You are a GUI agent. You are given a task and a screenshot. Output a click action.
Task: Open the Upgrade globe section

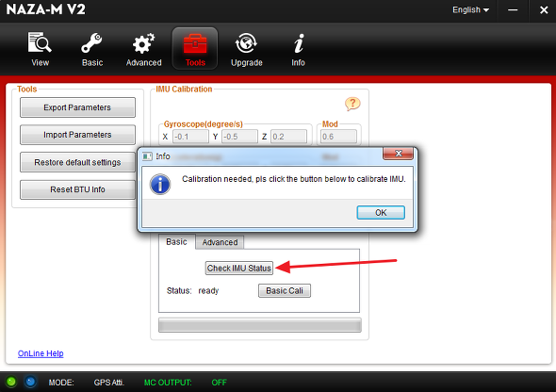tap(247, 49)
